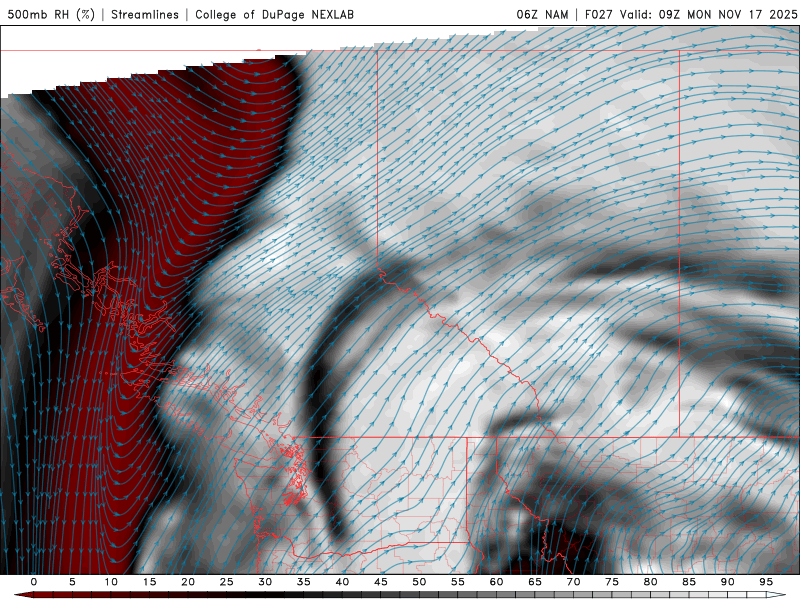Image resolution: width=800 pixels, height=600 pixels.
Task: Click the 0 label on the color scale
Action: coord(34,582)
